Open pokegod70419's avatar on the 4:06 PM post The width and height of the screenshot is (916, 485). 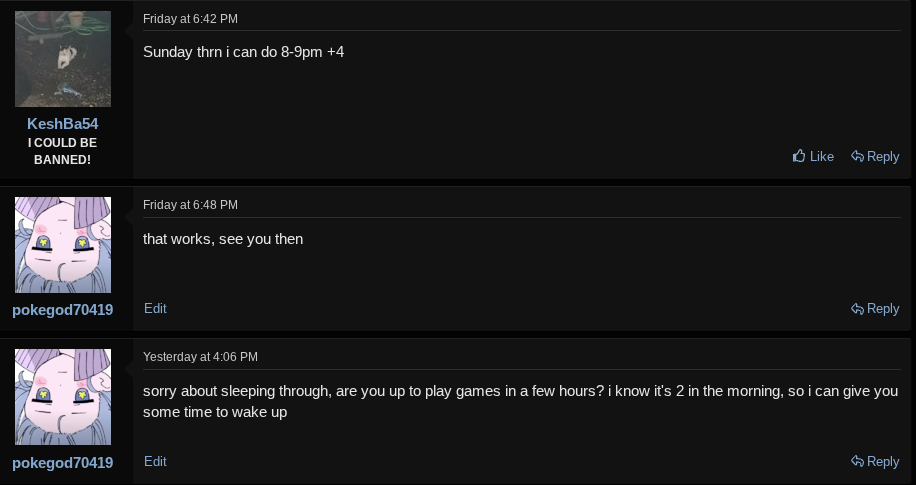pyautogui.click(x=63, y=397)
